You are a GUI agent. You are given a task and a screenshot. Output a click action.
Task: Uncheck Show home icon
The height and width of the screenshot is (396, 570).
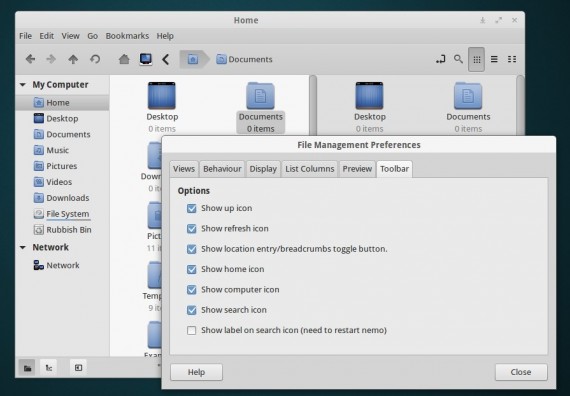pyautogui.click(x=192, y=269)
